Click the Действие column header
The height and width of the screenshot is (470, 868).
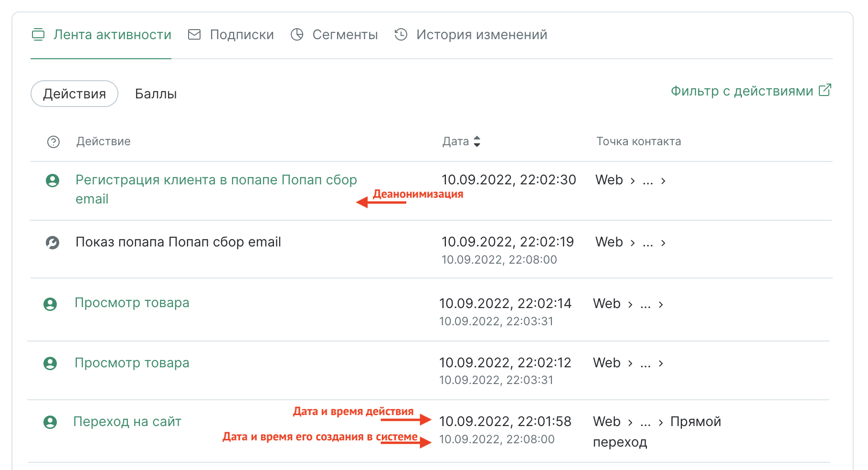(x=104, y=141)
